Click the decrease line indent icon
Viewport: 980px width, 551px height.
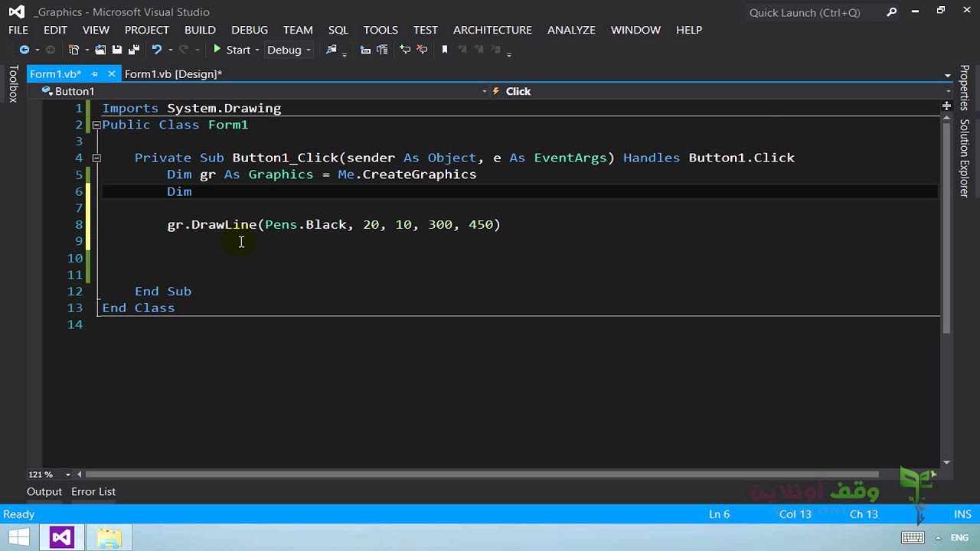click(x=365, y=50)
